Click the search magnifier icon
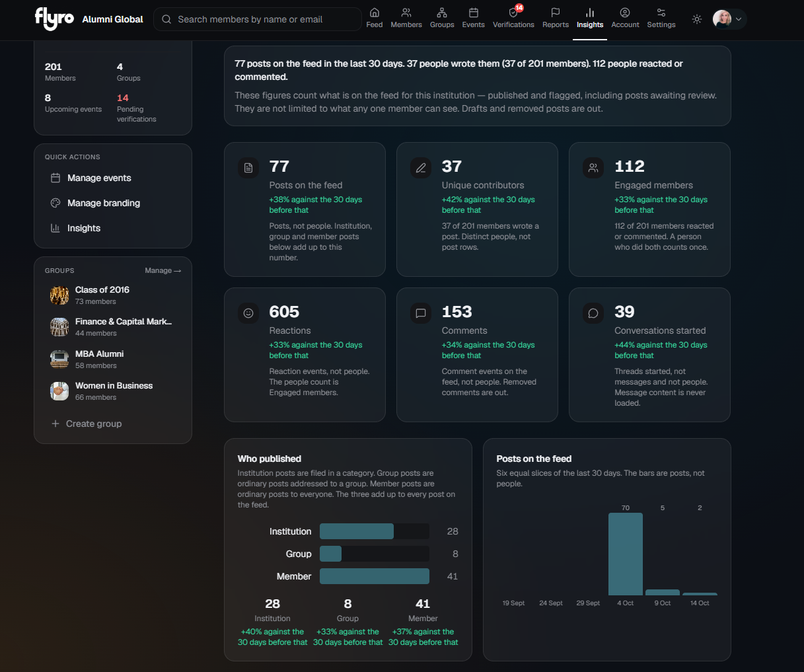This screenshot has height=672, width=804. coord(166,19)
